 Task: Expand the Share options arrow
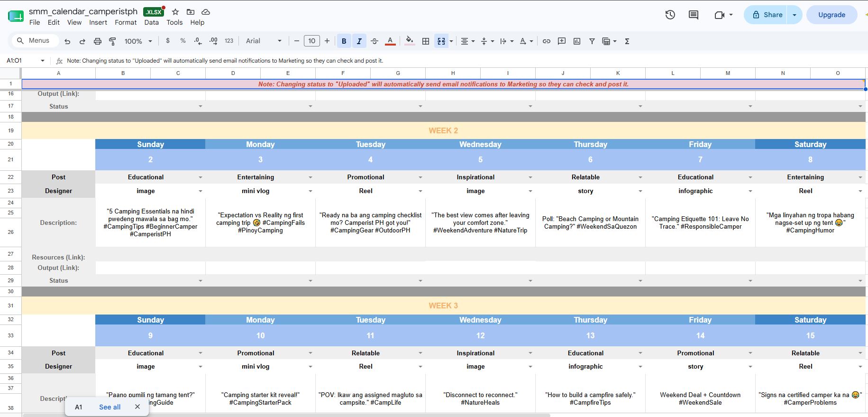click(795, 15)
